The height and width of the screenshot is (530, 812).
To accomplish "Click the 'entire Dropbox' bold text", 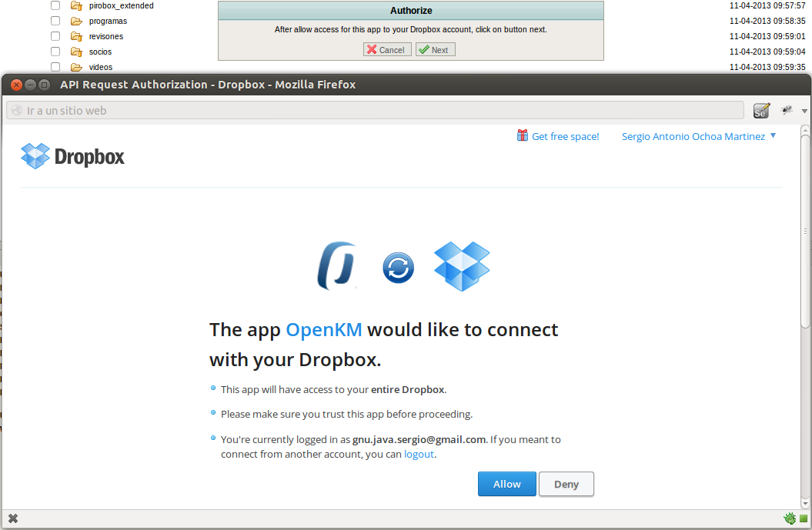I will 408,389.
